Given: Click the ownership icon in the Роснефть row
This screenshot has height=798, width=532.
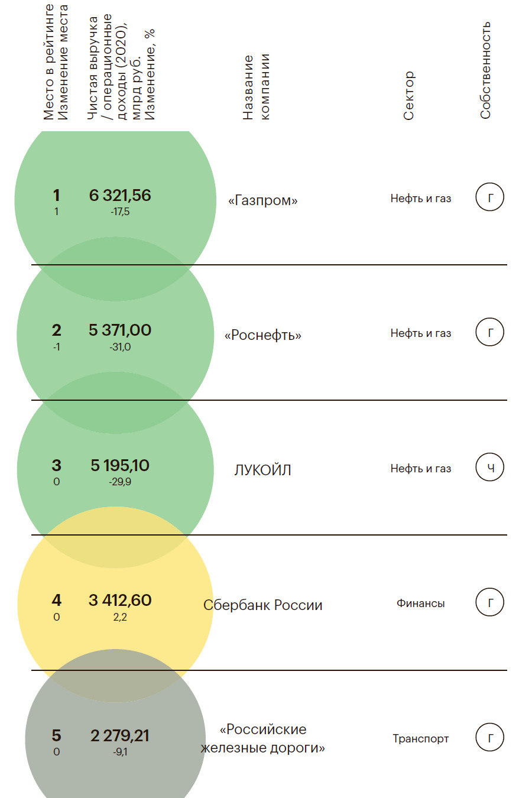Looking at the screenshot, I should point(489,333).
